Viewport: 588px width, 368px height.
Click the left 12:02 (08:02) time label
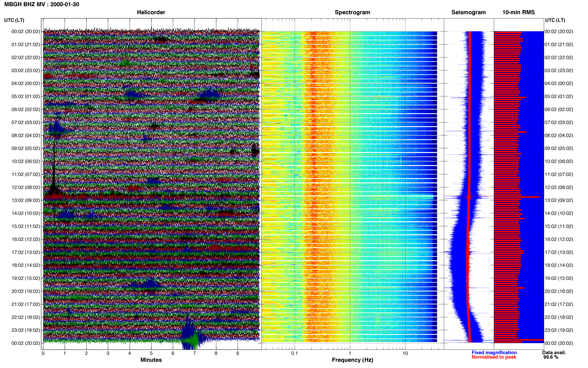26,187
